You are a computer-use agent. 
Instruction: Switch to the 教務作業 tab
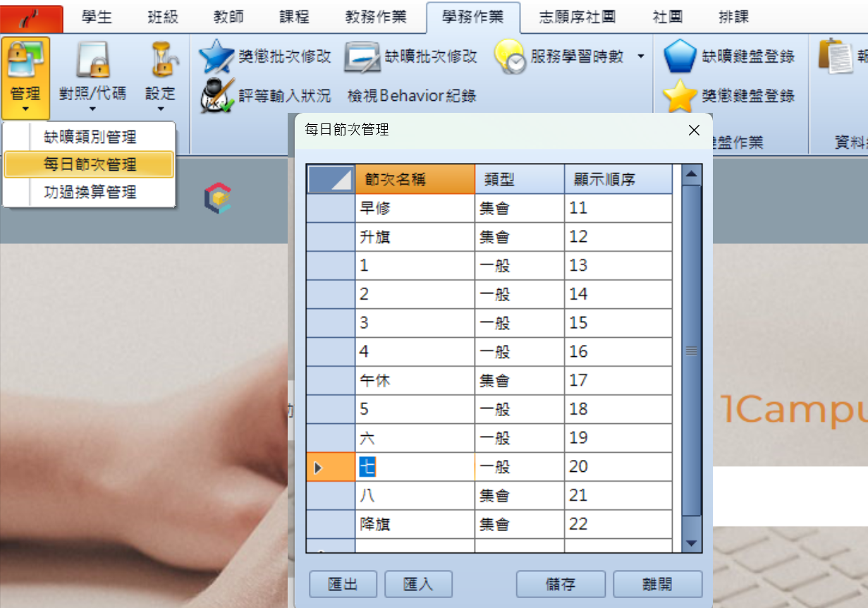pos(376,18)
